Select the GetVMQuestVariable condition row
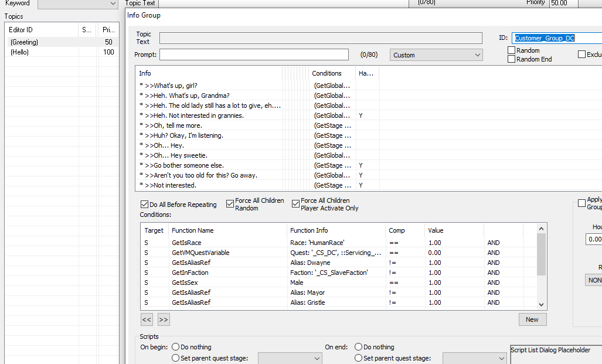 339,253
